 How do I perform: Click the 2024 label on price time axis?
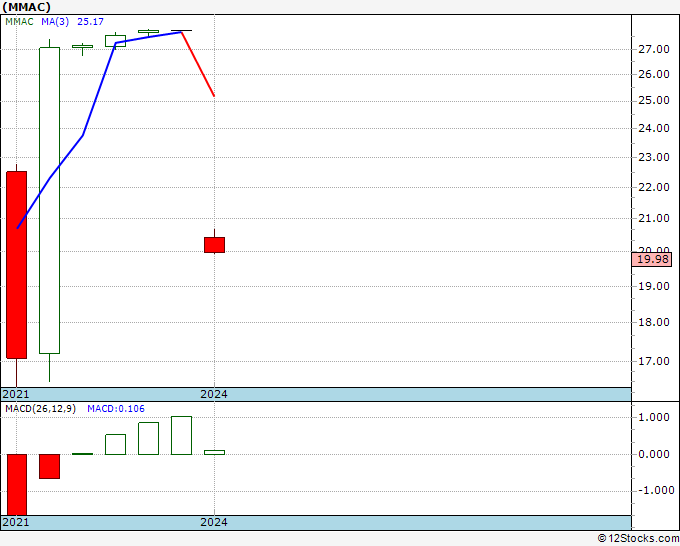pos(214,394)
